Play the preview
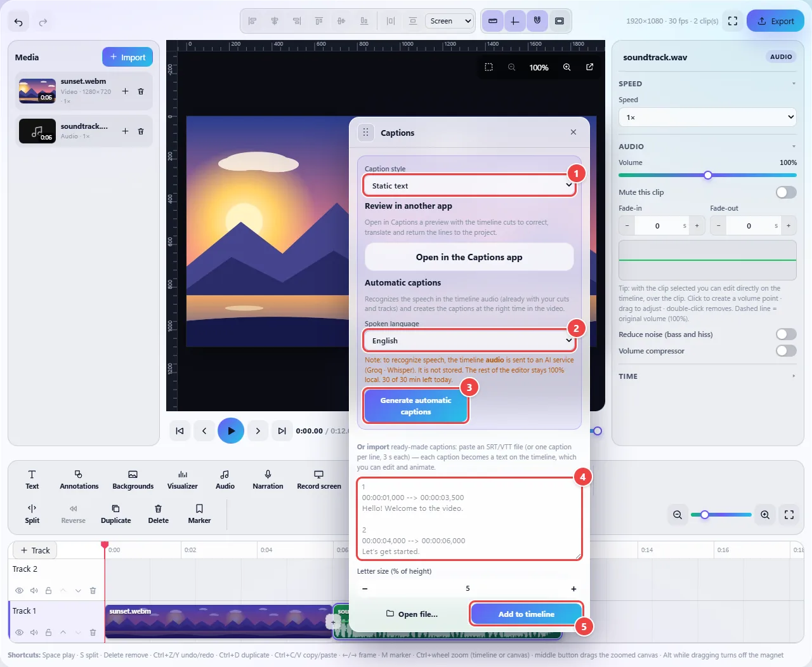The image size is (812, 667). pyautogui.click(x=231, y=431)
